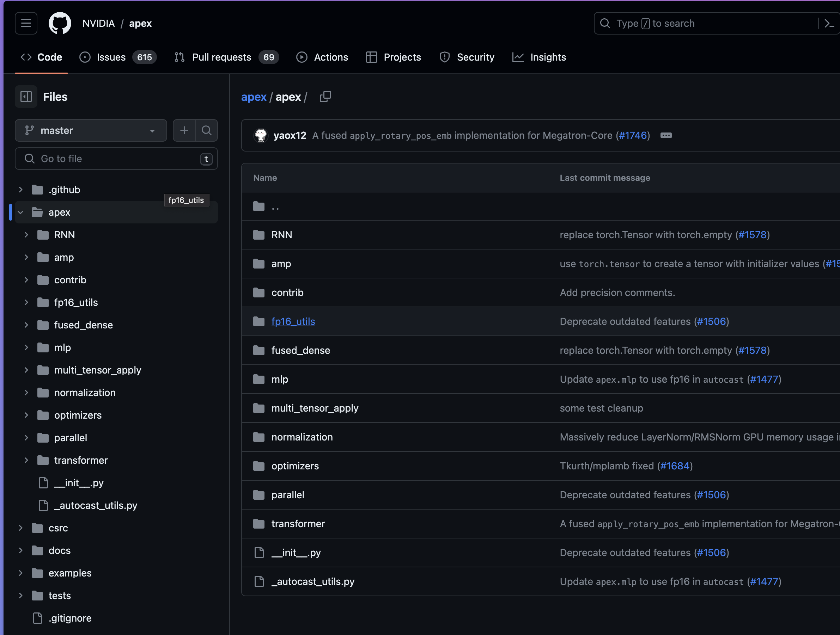Image resolution: width=840 pixels, height=635 pixels.
Task: Select mlp in the sidebar tree
Action: click(63, 347)
